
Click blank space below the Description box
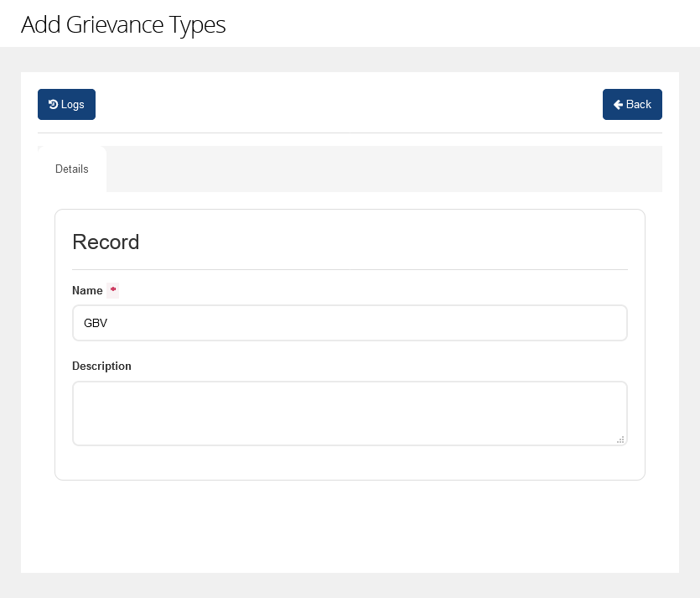tap(350, 462)
